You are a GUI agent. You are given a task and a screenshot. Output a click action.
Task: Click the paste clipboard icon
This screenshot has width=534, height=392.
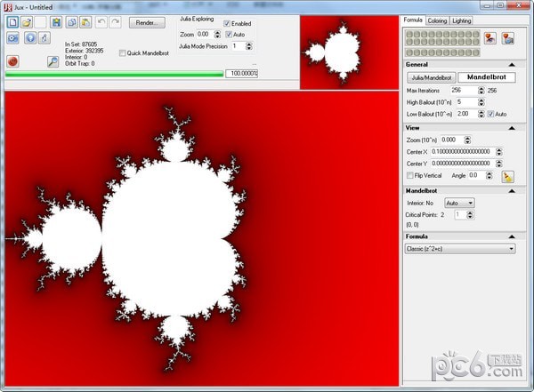[x=85, y=22]
